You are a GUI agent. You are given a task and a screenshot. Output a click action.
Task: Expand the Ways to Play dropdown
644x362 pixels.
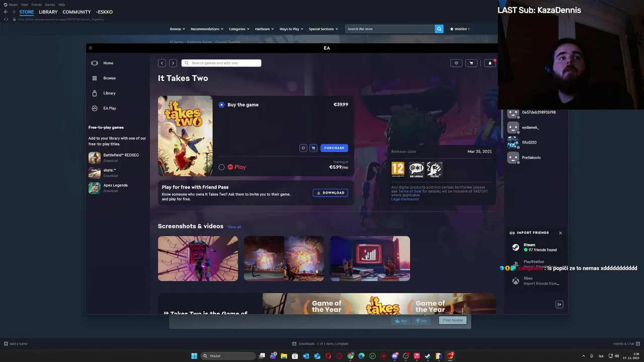pos(291,29)
